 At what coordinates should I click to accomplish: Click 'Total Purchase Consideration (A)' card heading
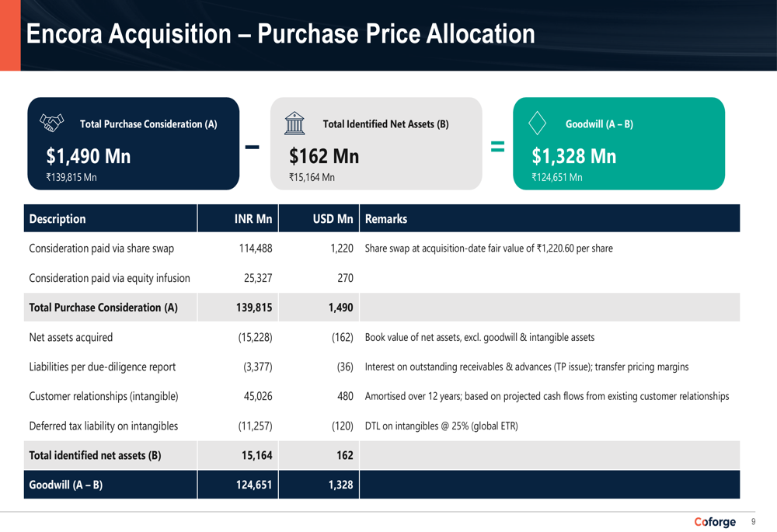tap(148, 123)
